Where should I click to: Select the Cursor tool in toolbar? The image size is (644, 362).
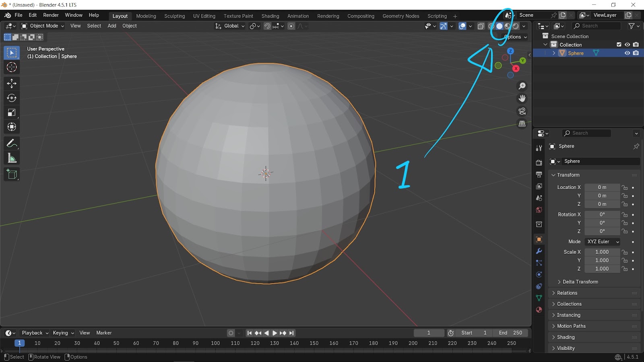pyautogui.click(x=12, y=67)
